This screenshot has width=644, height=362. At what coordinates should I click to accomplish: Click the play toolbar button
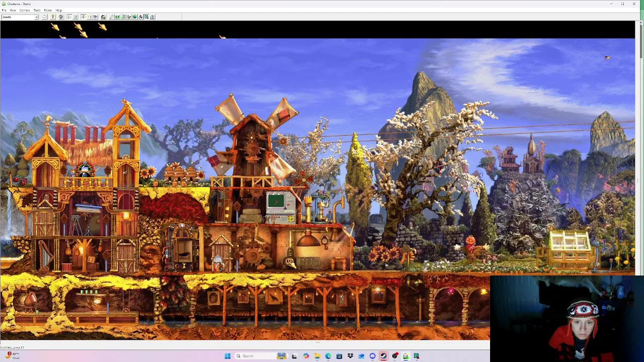[x=69, y=17]
